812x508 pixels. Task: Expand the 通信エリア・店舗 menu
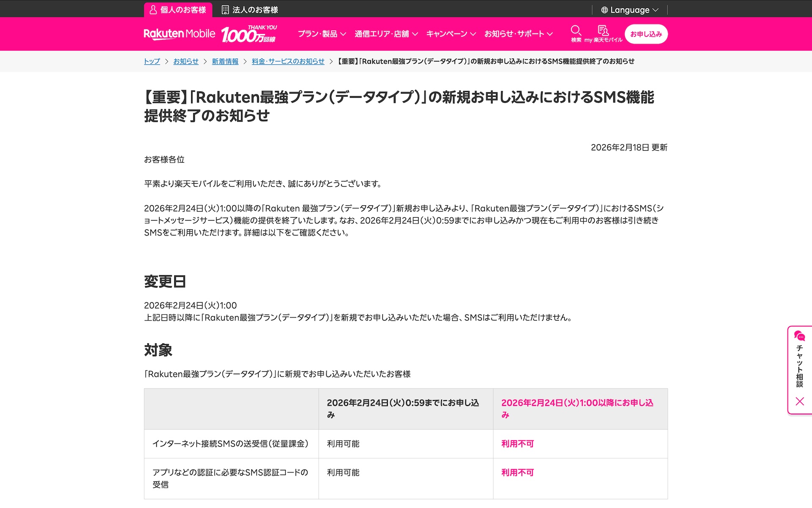(386, 34)
